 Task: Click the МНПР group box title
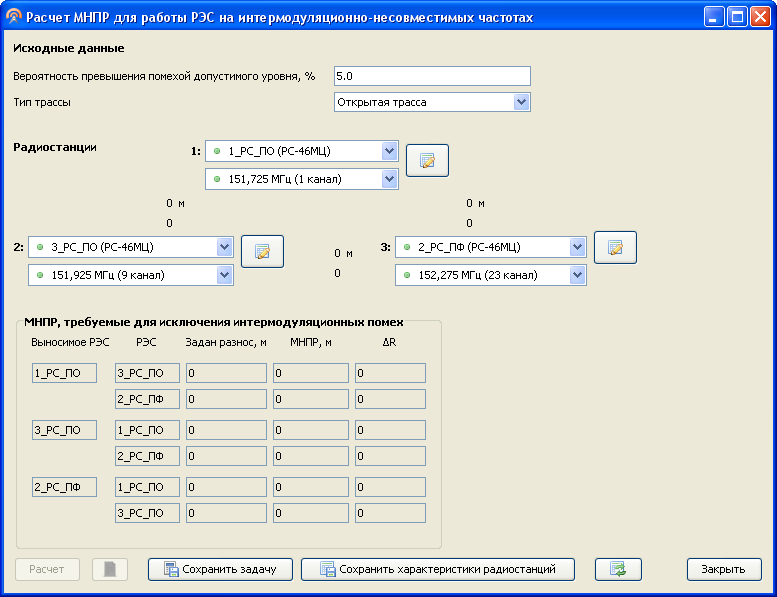point(214,322)
